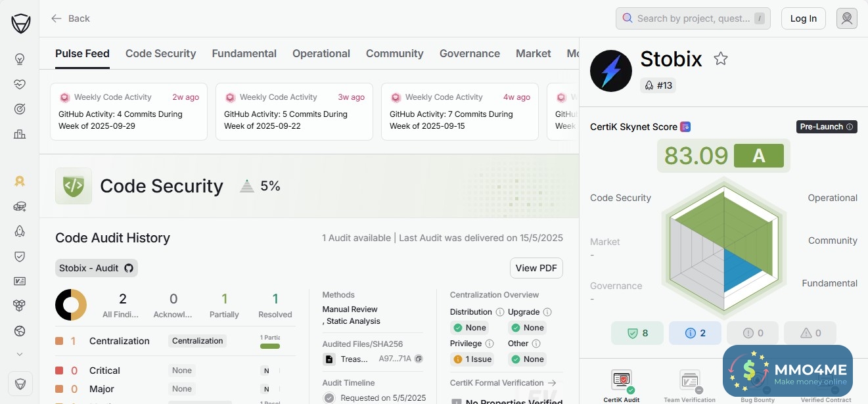Copy the audited file SHA256 hash
The image size is (868, 404).
[x=419, y=359]
